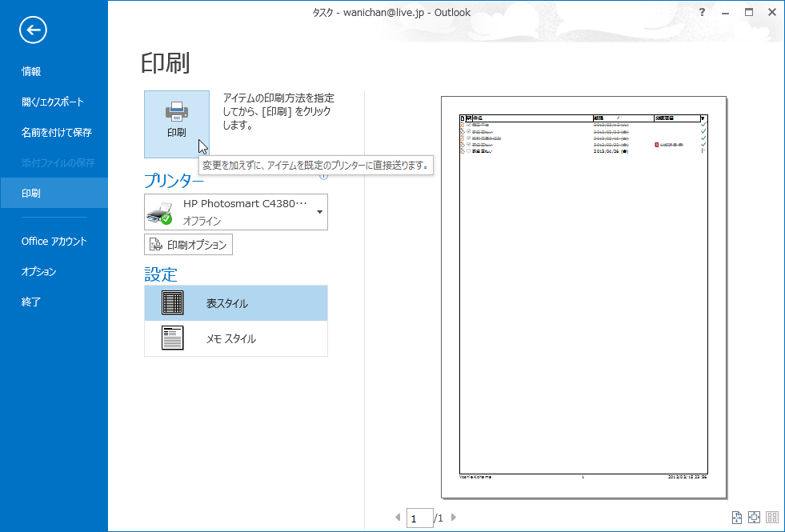The height and width of the screenshot is (532, 785).
Task: Fit one page preview icon
Action: [x=755, y=518]
